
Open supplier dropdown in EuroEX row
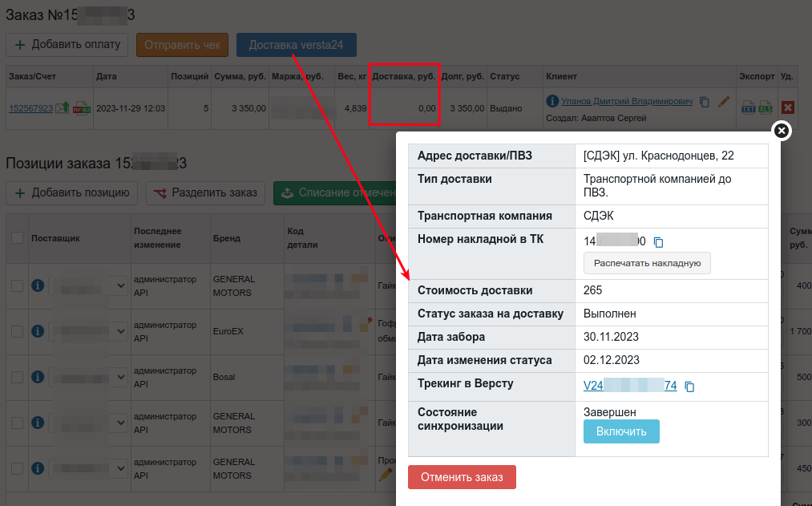[88, 331]
